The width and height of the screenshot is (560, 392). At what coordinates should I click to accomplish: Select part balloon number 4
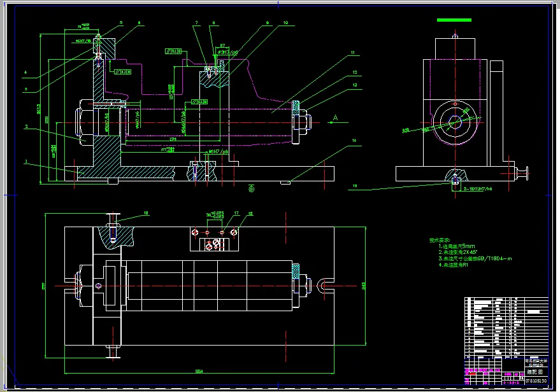(x=25, y=73)
